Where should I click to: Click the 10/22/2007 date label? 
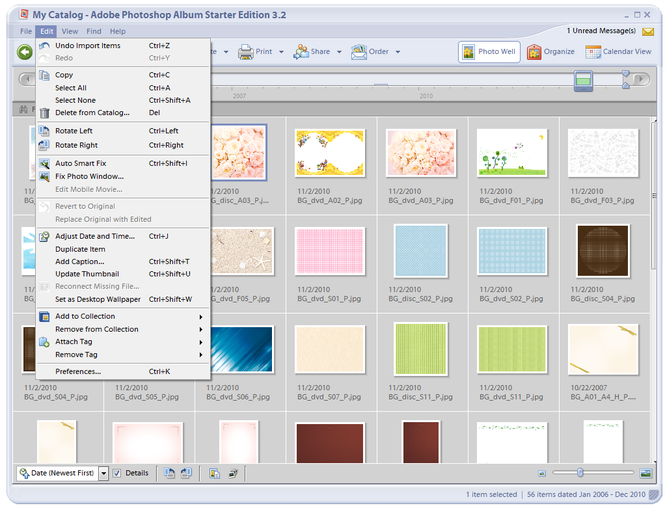coord(589,388)
